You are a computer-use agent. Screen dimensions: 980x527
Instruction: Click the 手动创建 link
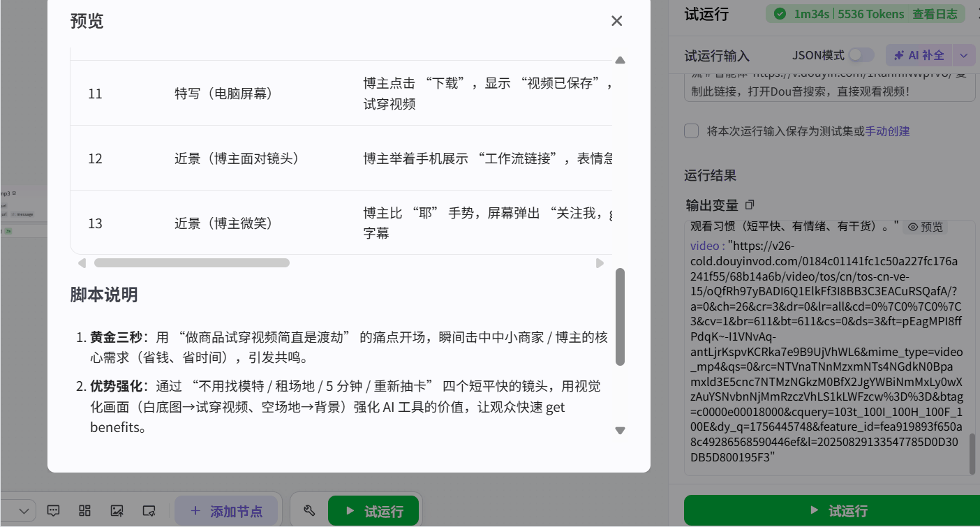tap(886, 131)
